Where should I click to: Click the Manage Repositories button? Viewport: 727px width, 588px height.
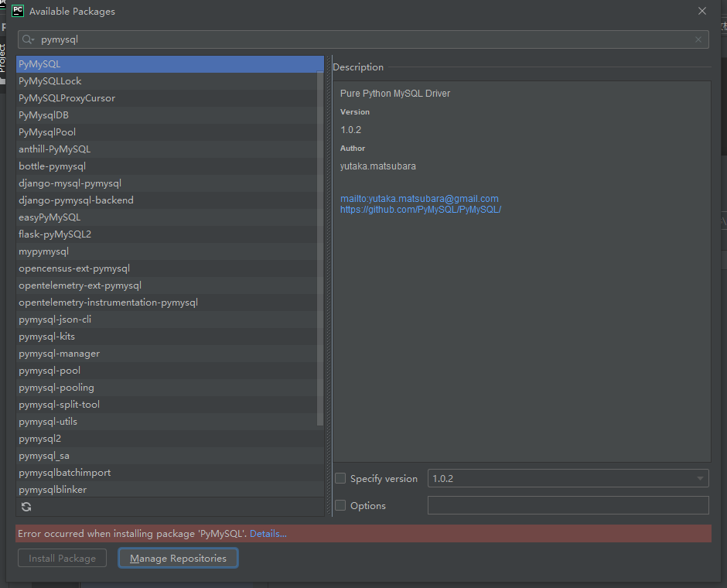pyautogui.click(x=178, y=559)
